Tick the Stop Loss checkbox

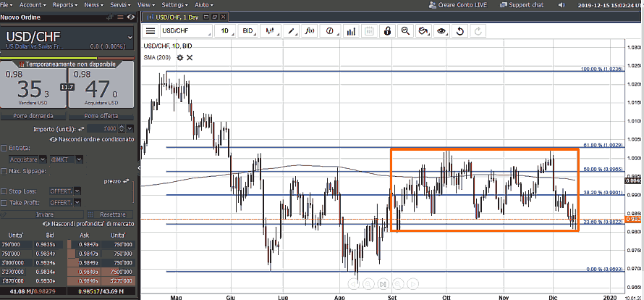click(4, 191)
